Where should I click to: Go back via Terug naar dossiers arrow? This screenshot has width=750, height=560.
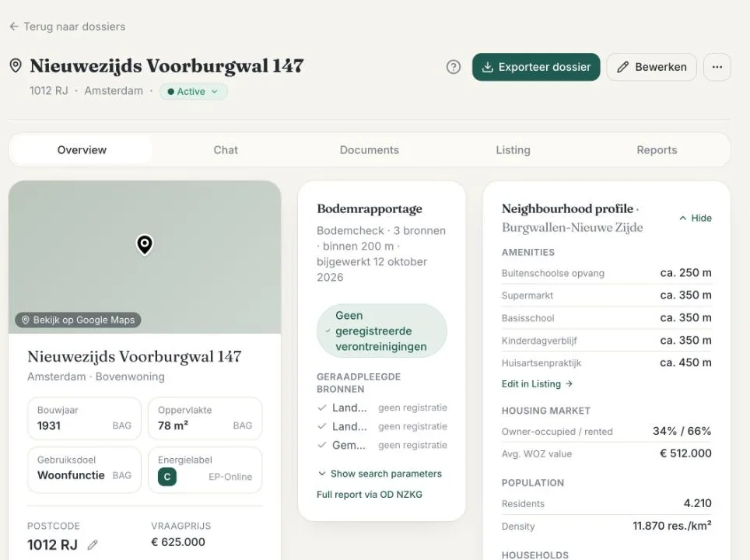point(14,26)
